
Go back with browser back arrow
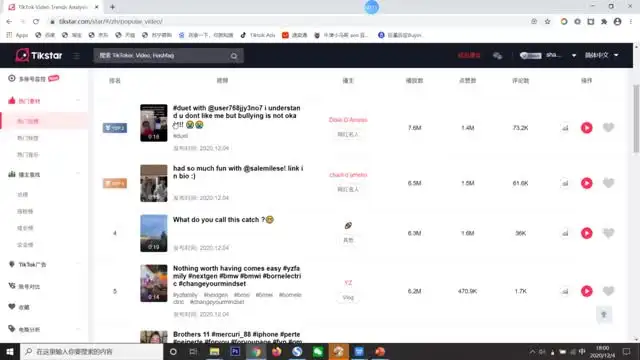pyautogui.click(x=9, y=21)
